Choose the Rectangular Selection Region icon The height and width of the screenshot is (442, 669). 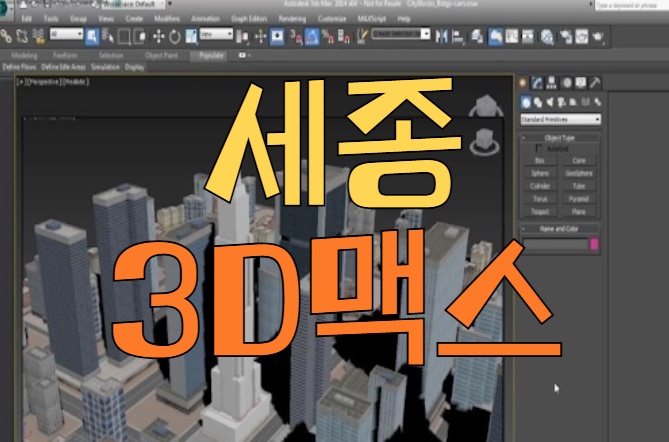coord(124,36)
